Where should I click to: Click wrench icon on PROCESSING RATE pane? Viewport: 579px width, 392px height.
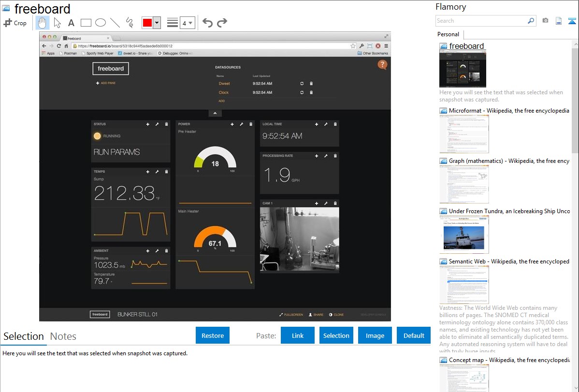click(326, 156)
